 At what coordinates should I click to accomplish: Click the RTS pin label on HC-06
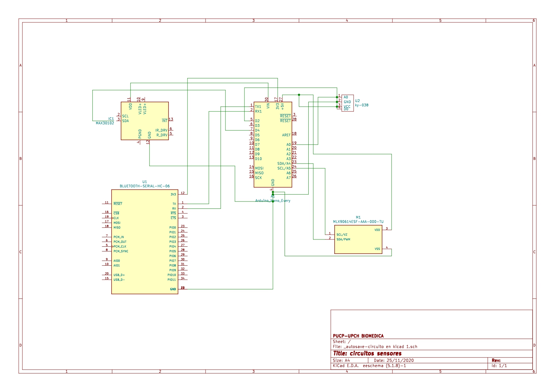(173, 214)
